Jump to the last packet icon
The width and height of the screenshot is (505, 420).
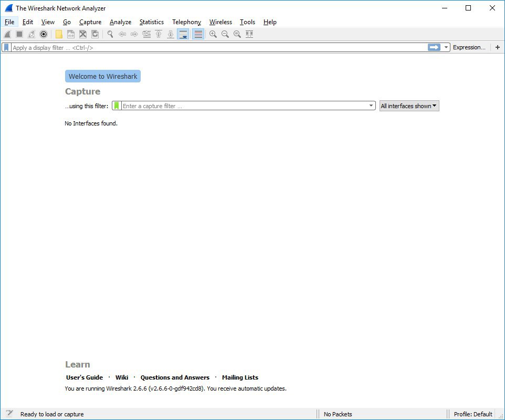tap(171, 34)
